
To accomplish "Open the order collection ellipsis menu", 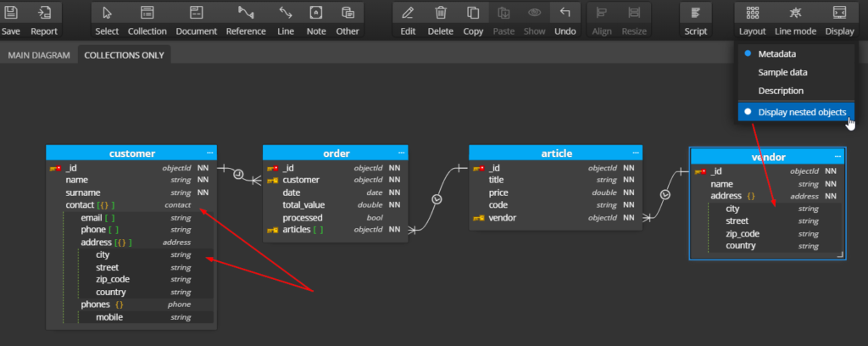I will (401, 153).
